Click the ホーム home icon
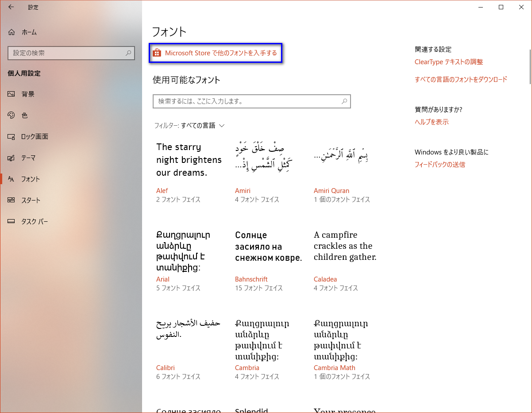The width and height of the screenshot is (532, 413). click(x=12, y=32)
